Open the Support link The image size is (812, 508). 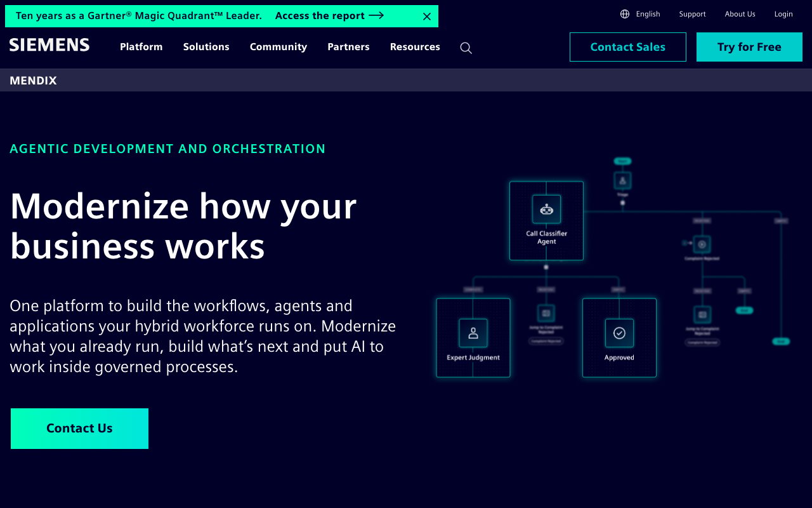coord(692,14)
